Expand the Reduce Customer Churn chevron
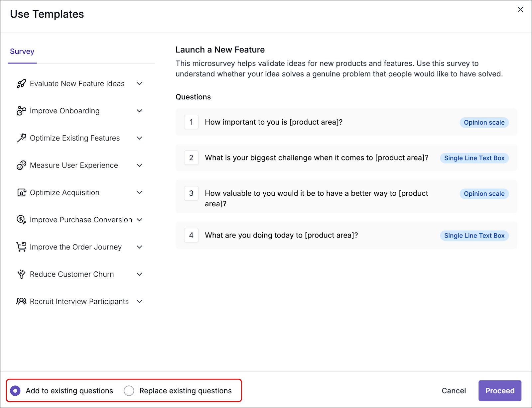 point(140,274)
